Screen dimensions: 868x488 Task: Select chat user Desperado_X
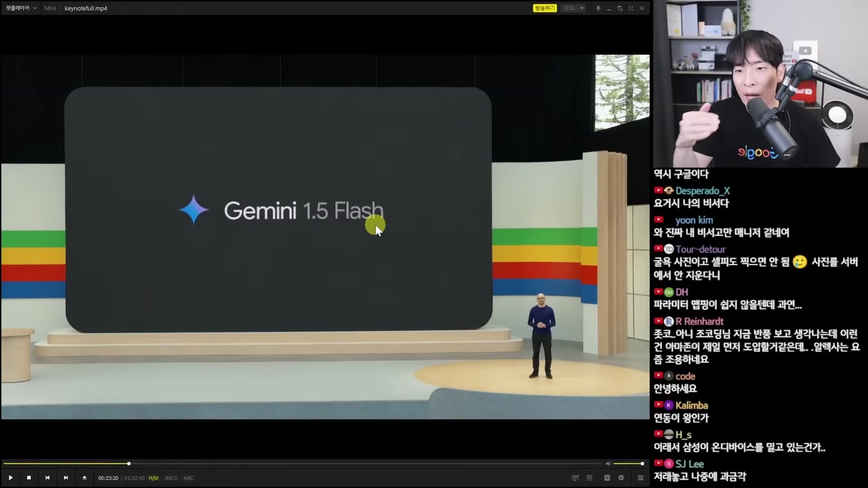point(703,190)
